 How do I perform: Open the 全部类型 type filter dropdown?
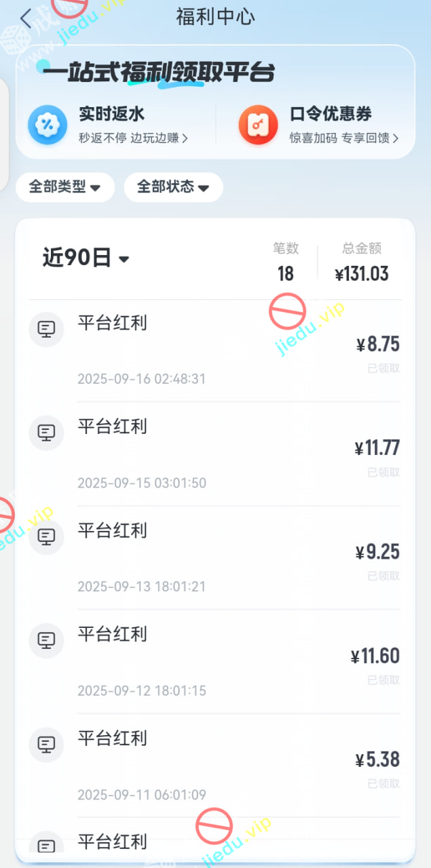tap(65, 187)
